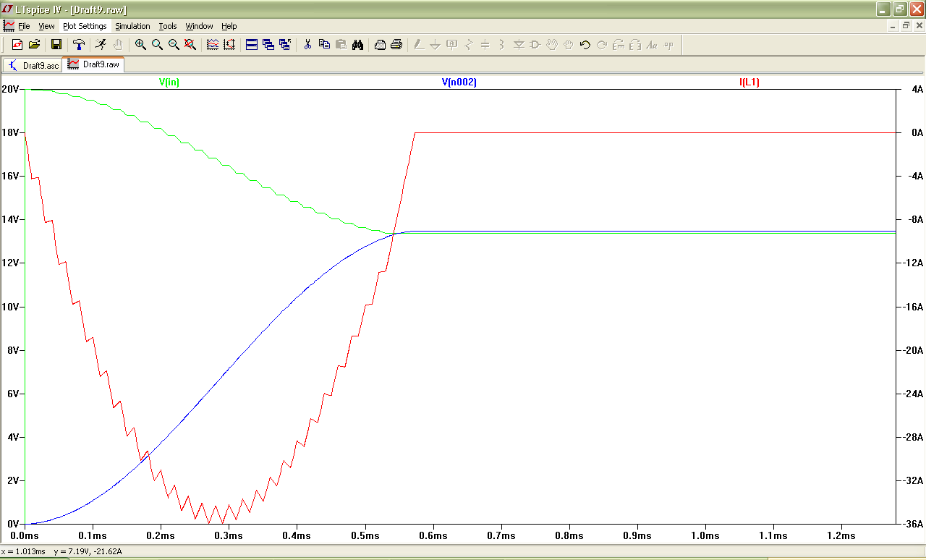This screenshot has width=926, height=560.
Task: Cascade the windows using the toolbar icon
Action: click(x=268, y=45)
